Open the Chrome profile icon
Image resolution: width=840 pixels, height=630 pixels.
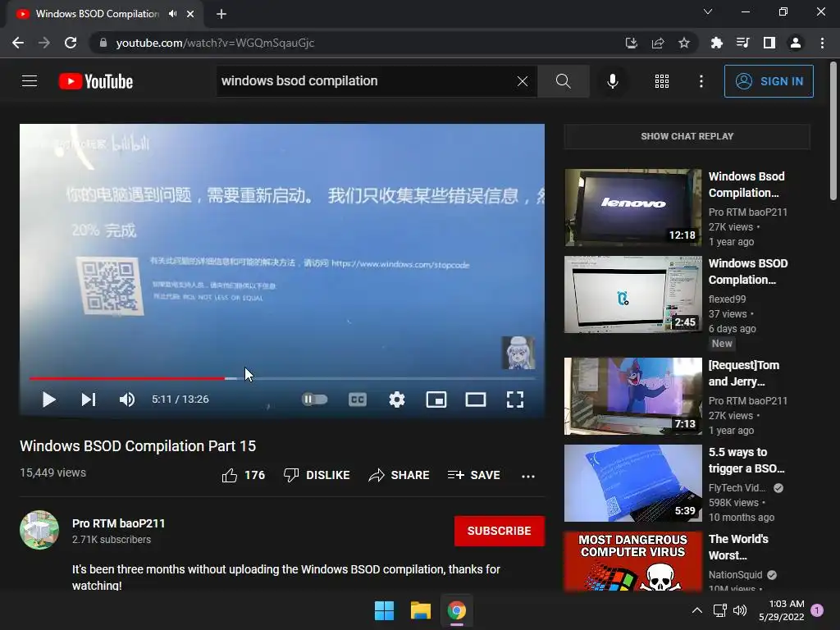(x=796, y=43)
